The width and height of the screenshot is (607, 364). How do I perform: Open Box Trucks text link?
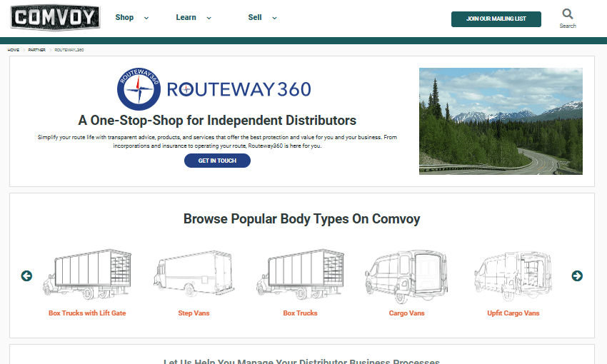click(x=300, y=313)
